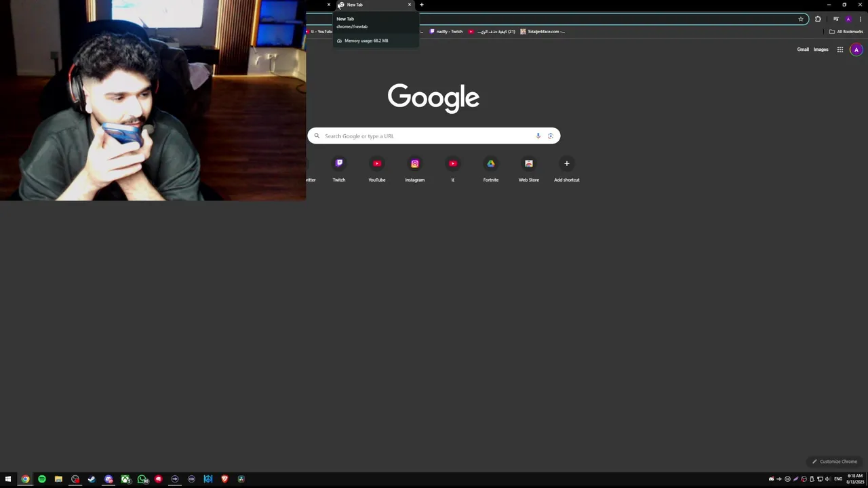868x488 pixels.
Task: Click the magnifier icon in search box
Action: click(317, 136)
